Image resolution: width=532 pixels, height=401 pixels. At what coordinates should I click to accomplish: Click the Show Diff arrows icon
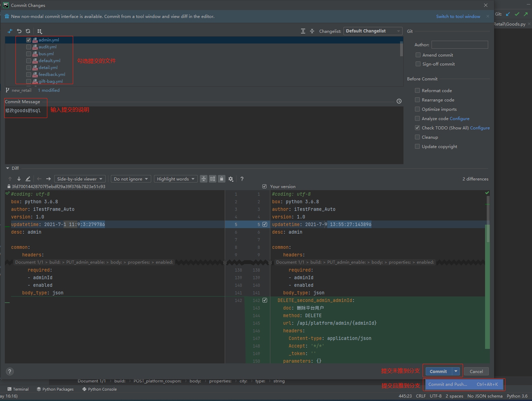[x=10, y=31]
